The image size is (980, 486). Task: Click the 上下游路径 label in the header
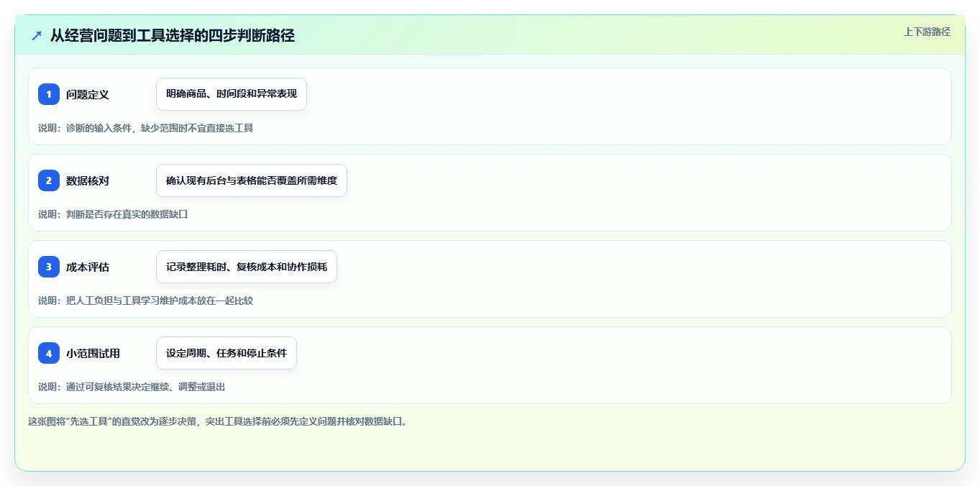[927, 32]
